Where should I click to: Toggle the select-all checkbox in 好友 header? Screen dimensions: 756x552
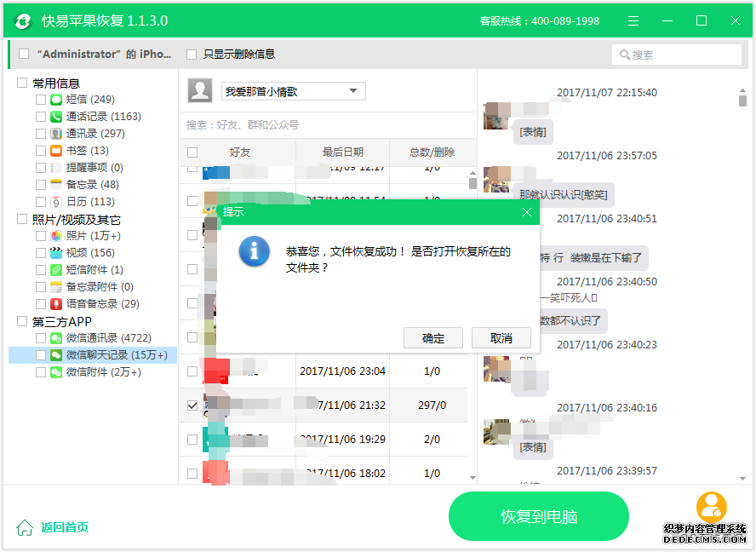tap(192, 152)
